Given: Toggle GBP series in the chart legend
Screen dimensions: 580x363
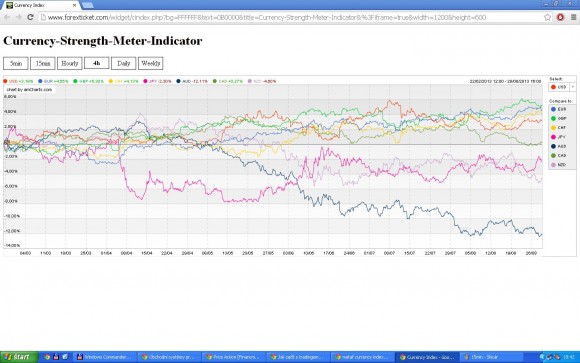Looking at the screenshot, I should (x=88, y=81).
